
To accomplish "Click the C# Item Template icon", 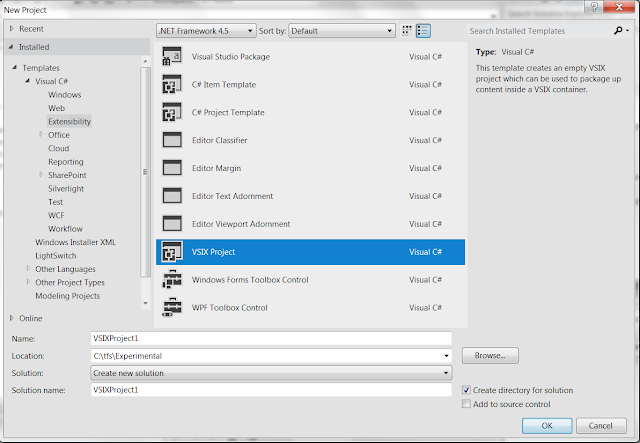I will tap(172, 85).
